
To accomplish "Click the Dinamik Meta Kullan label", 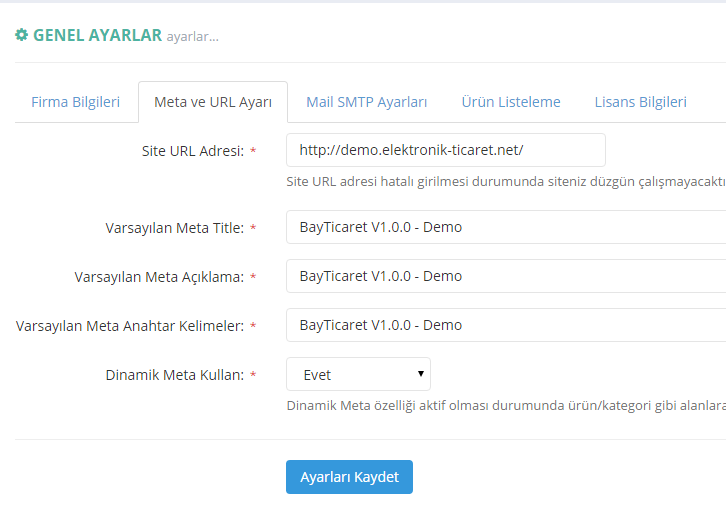I will click(174, 376).
